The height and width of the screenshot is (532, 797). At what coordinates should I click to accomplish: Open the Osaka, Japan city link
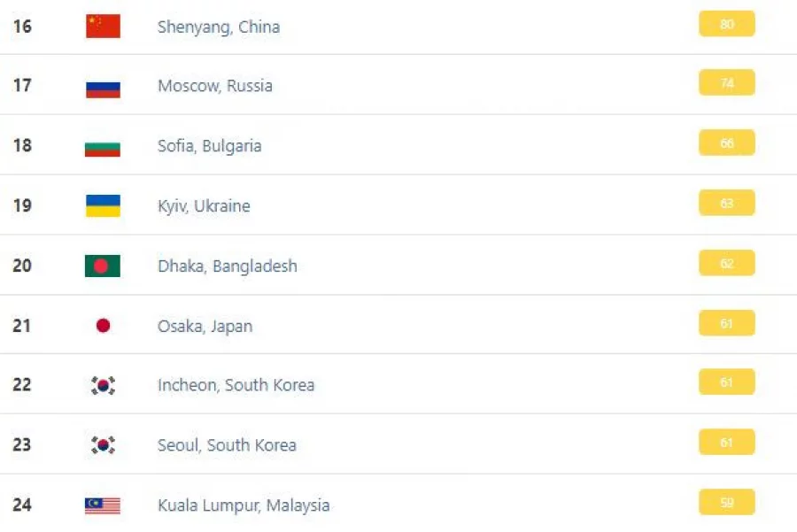[x=205, y=327]
